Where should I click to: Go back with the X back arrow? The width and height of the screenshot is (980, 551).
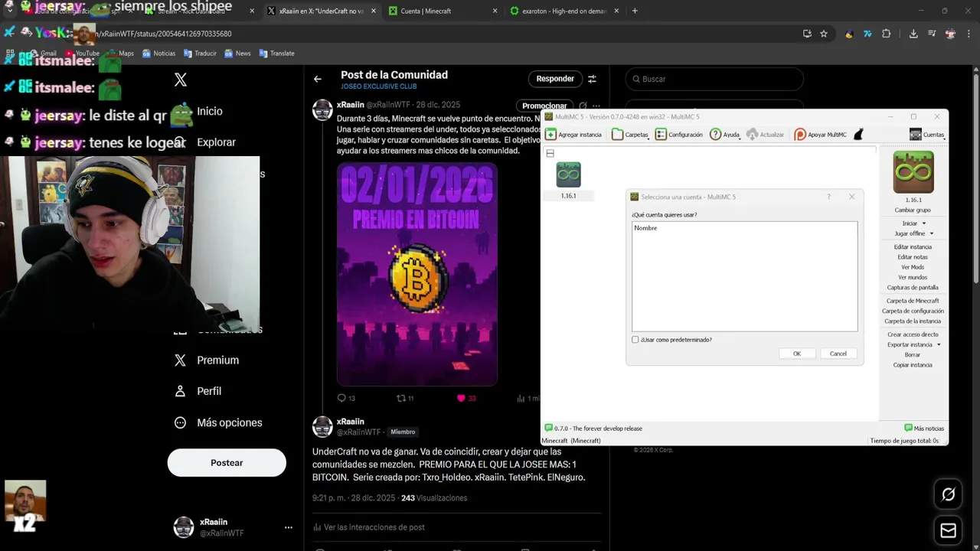pyautogui.click(x=318, y=79)
